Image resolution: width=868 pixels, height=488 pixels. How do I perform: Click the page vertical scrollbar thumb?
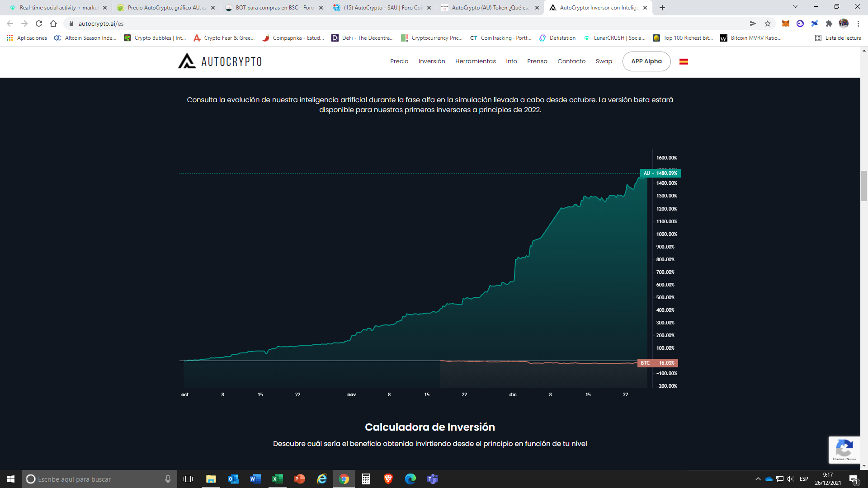(864, 186)
